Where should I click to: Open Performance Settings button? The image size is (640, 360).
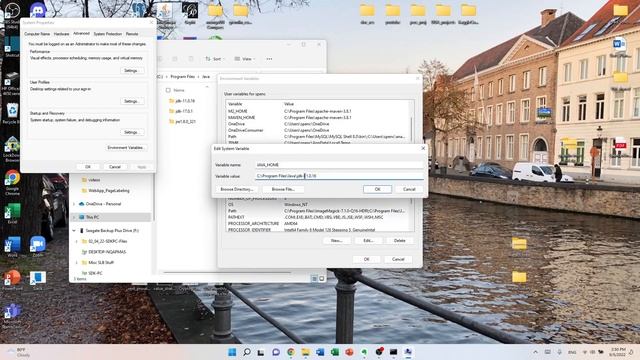131,71
